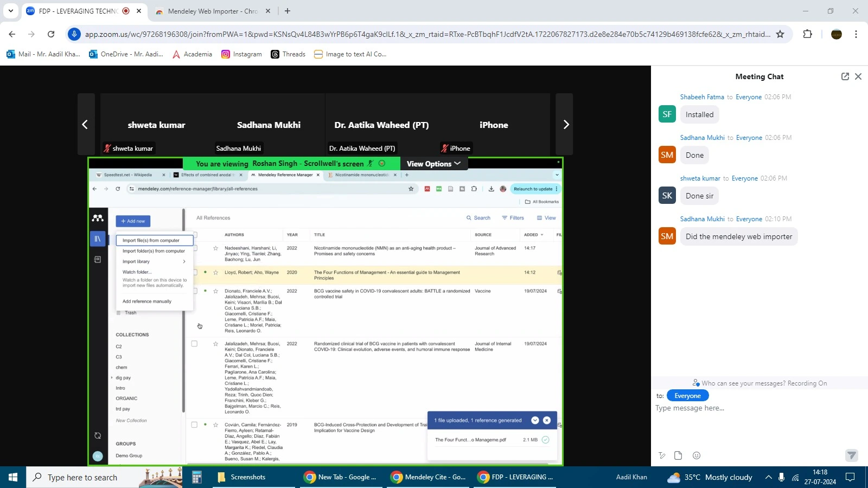Click the Who can see your messages link

pos(759,383)
